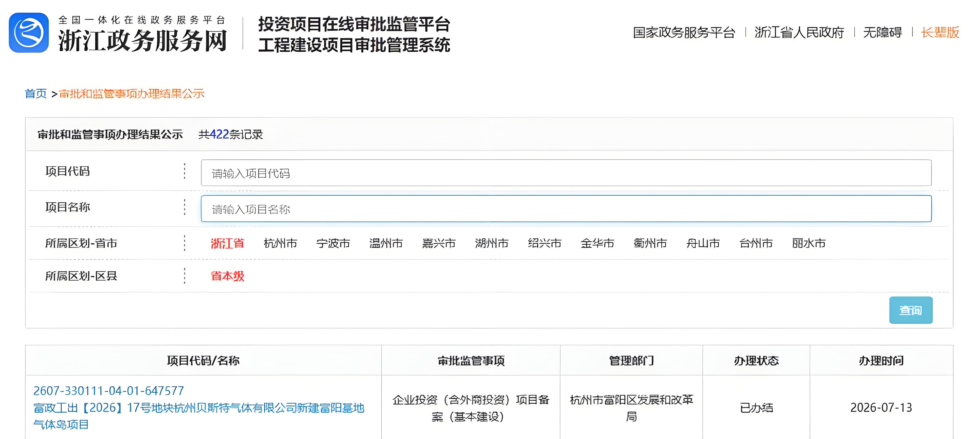This screenshot has width=980, height=439.
Task: Open project code 2607-330111-04-01-647577
Action: [108, 391]
